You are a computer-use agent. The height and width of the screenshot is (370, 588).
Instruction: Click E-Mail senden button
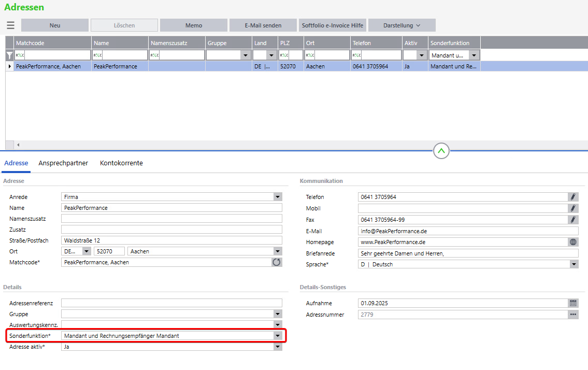(263, 25)
